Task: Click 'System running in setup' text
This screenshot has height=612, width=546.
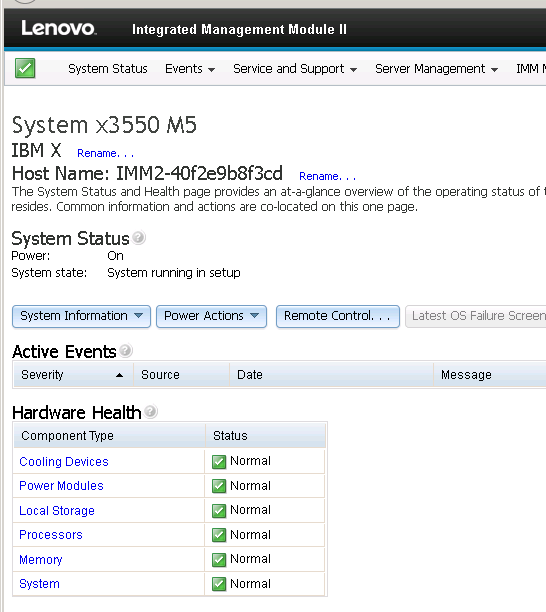Action: tap(174, 273)
